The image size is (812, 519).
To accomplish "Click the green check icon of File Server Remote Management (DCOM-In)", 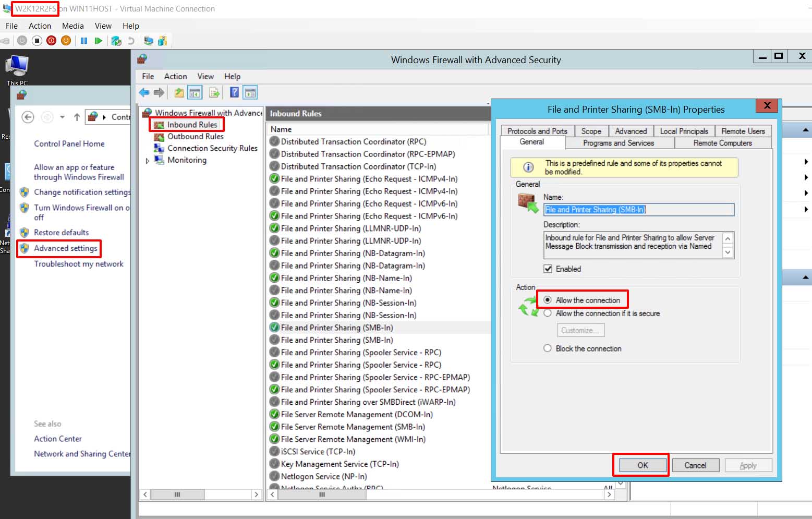I will 274,414.
